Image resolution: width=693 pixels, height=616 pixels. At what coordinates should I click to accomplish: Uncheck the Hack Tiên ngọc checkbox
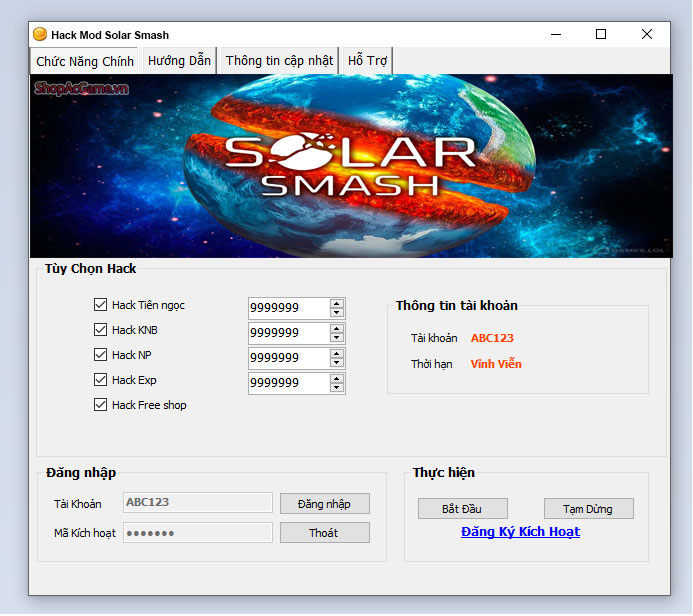[x=100, y=304]
